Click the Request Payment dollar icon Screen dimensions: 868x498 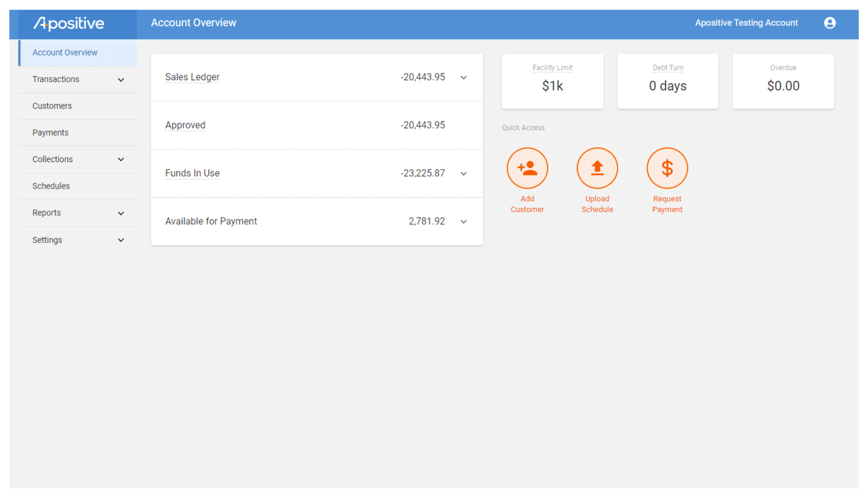click(x=666, y=168)
